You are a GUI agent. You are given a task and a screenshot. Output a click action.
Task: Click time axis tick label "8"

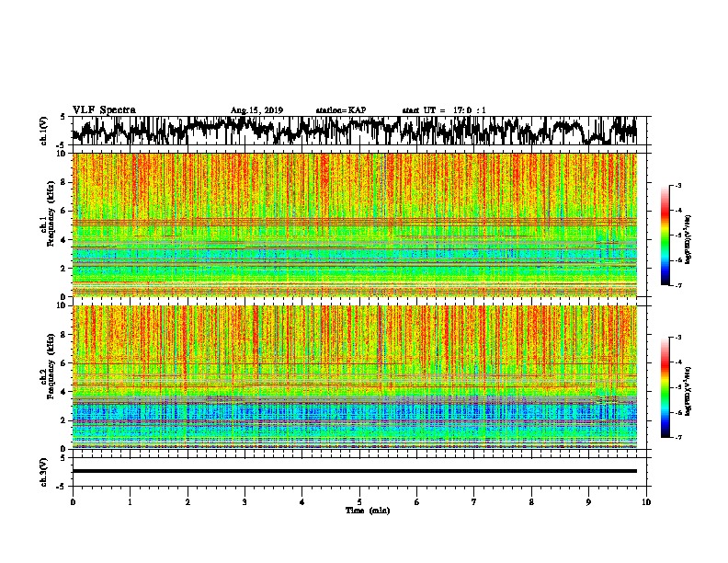point(531,502)
